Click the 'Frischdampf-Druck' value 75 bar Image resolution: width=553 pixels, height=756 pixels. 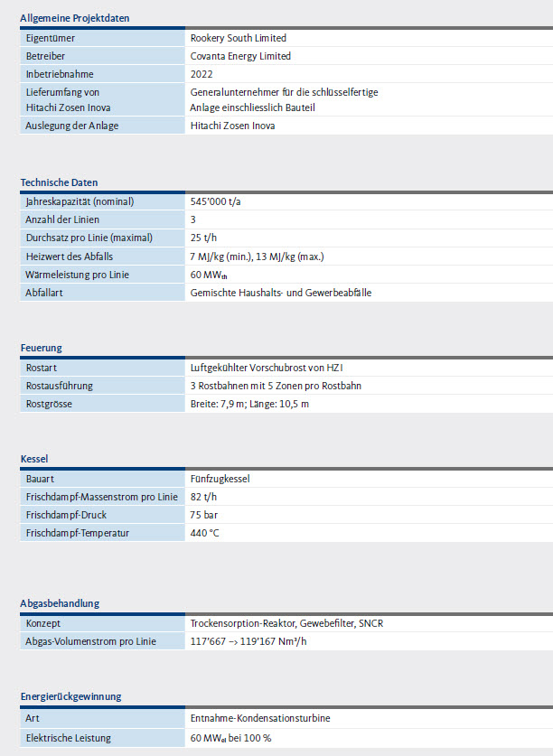tap(204, 515)
